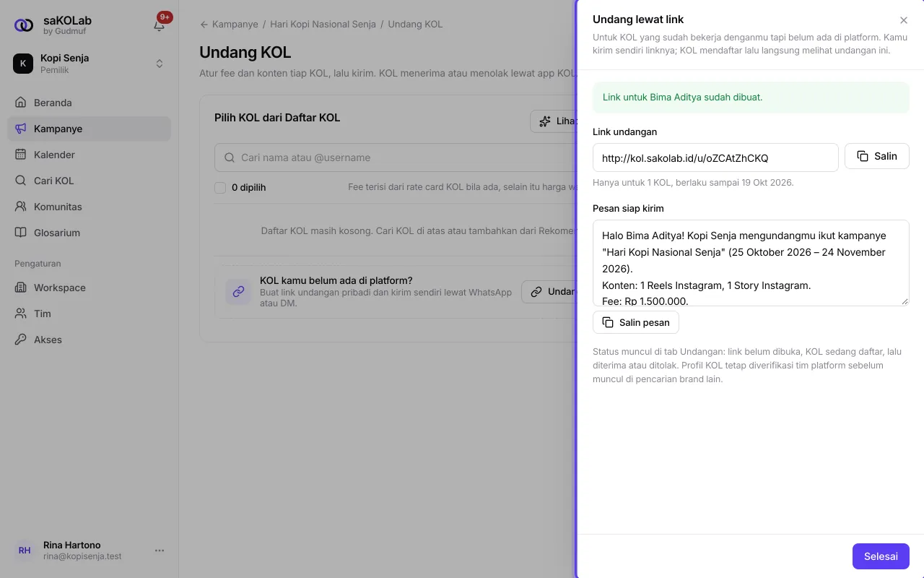The height and width of the screenshot is (578, 924).
Task: Open Workspace settings
Action: [90, 288]
